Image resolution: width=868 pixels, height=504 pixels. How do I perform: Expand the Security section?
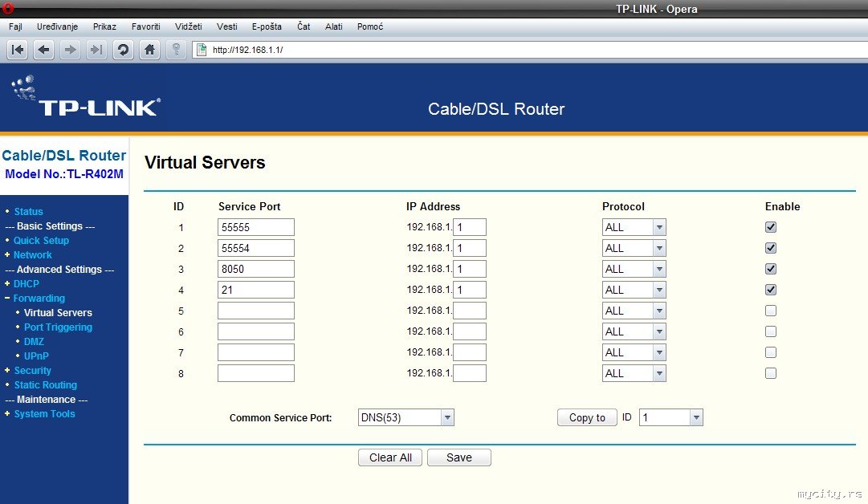(x=32, y=370)
